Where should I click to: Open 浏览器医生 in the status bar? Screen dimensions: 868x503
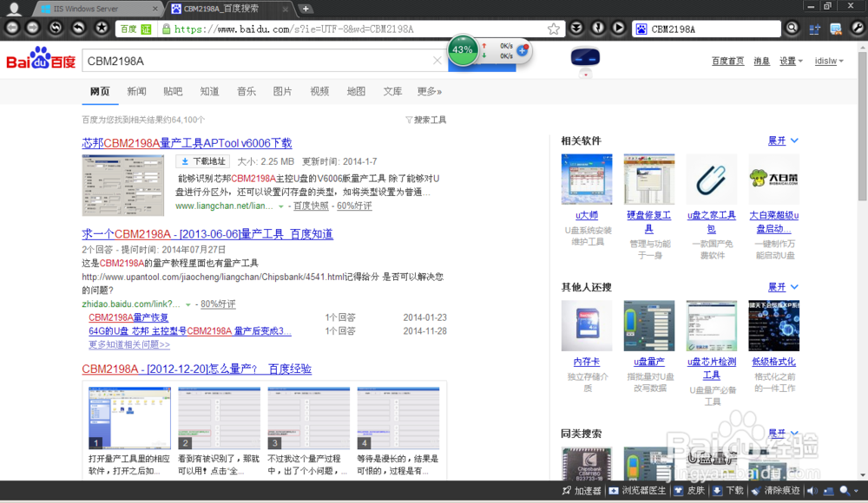tap(637, 491)
